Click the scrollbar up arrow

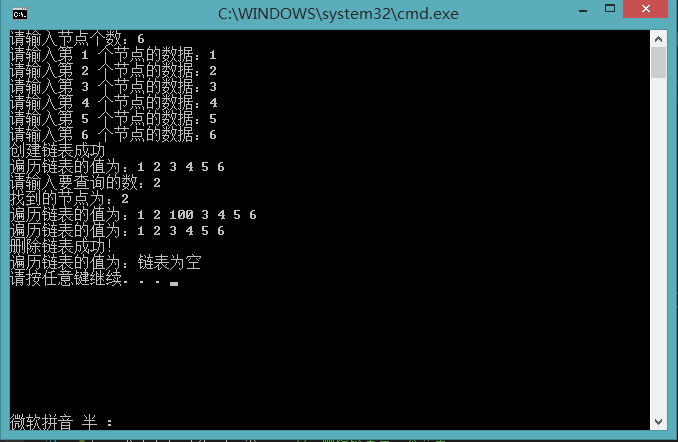(x=659, y=39)
